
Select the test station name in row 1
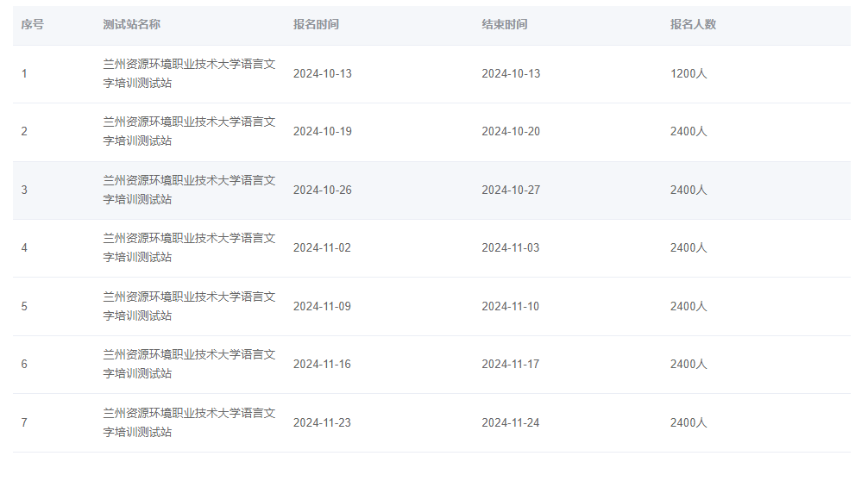pos(189,73)
